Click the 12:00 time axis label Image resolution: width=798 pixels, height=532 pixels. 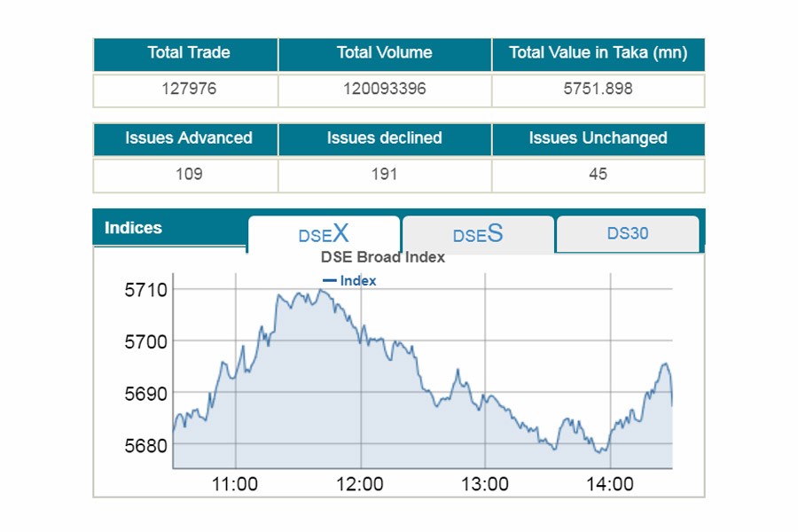360,484
